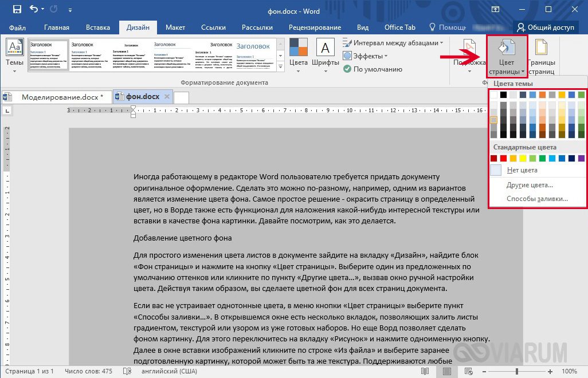The width and height of the screenshot is (588, 378).
Task: Select standard light blue color swatch
Action: (x=552, y=159)
